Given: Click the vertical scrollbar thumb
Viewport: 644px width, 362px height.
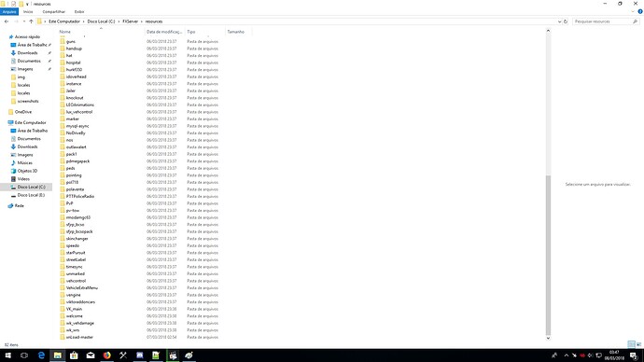Looking at the screenshot, I should [548, 255].
